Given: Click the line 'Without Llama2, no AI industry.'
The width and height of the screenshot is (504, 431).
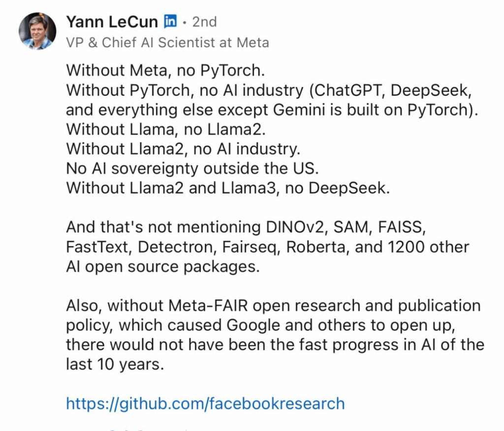Looking at the screenshot, I should (183, 149).
